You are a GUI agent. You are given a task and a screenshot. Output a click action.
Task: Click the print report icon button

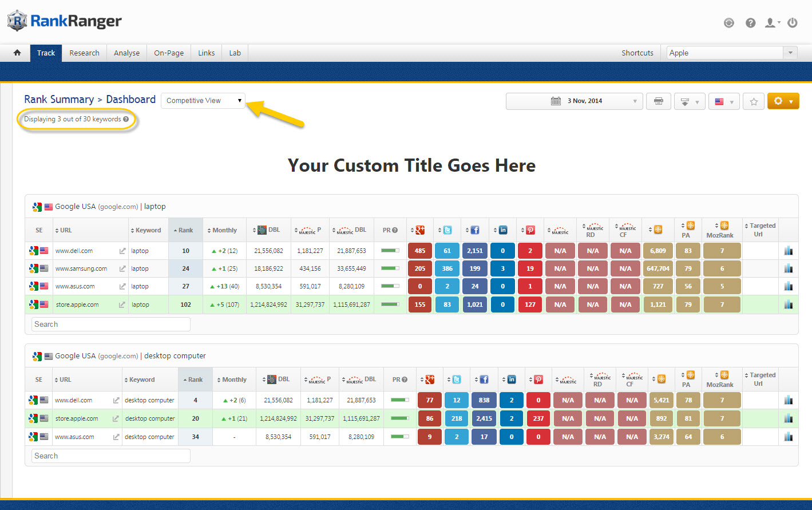pyautogui.click(x=658, y=101)
